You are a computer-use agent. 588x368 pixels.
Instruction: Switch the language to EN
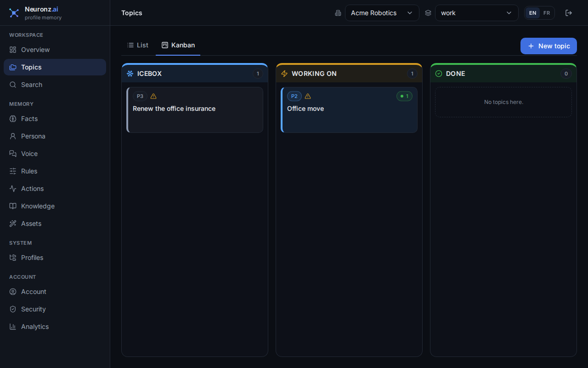click(x=532, y=13)
